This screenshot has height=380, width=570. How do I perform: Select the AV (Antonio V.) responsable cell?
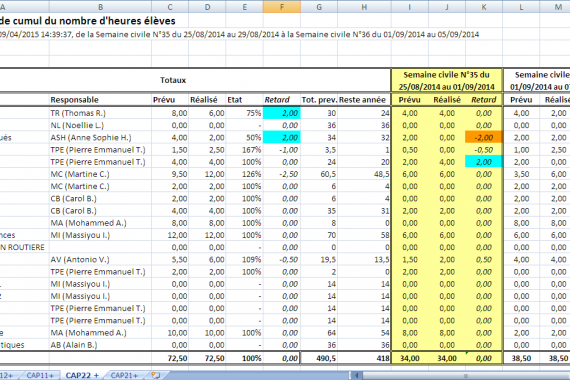(x=100, y=260)
